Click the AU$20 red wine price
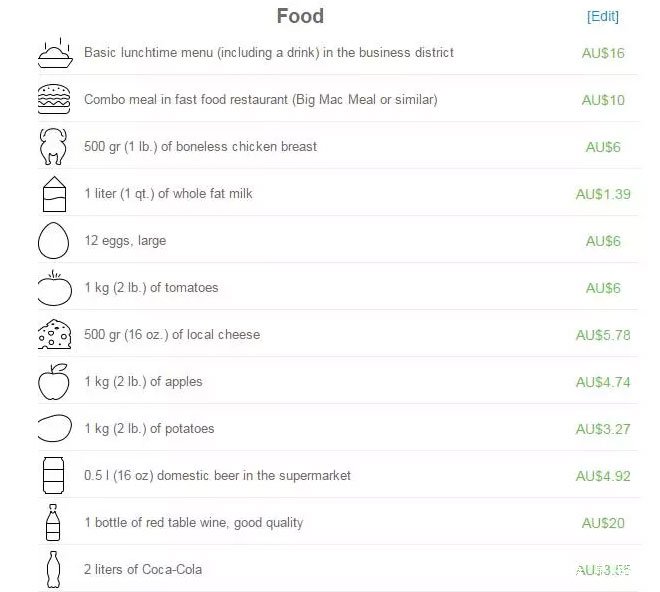The width and height of the screenshot is (660, 592). click(x=603, y=523)
